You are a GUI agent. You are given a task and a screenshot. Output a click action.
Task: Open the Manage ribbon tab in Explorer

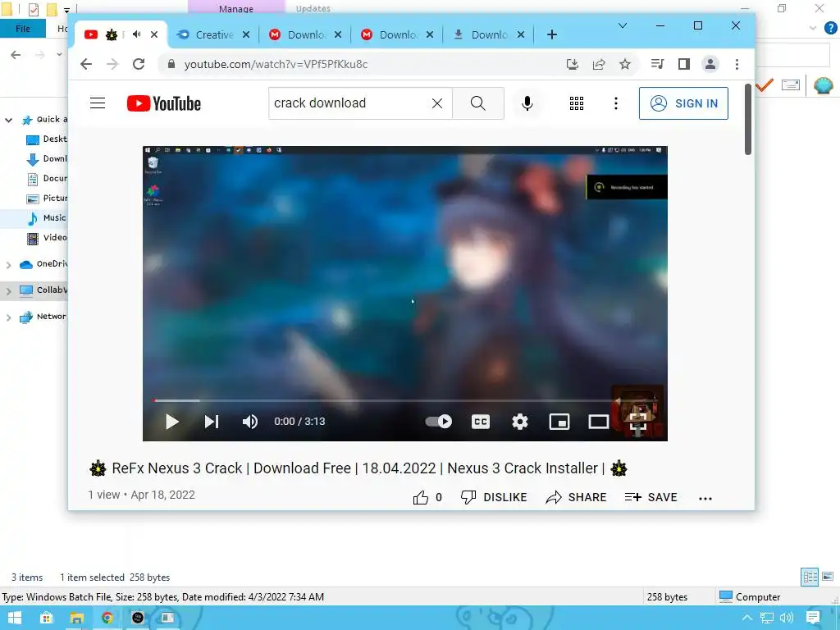pyautogui.click(x=235, y=7)
